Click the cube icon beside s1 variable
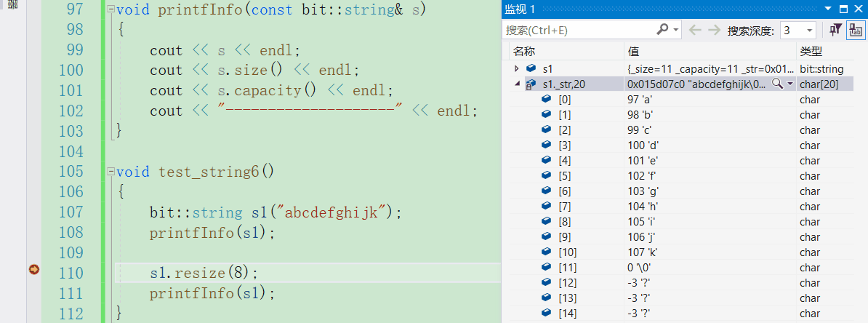868x323 pixels. [531, 68]
